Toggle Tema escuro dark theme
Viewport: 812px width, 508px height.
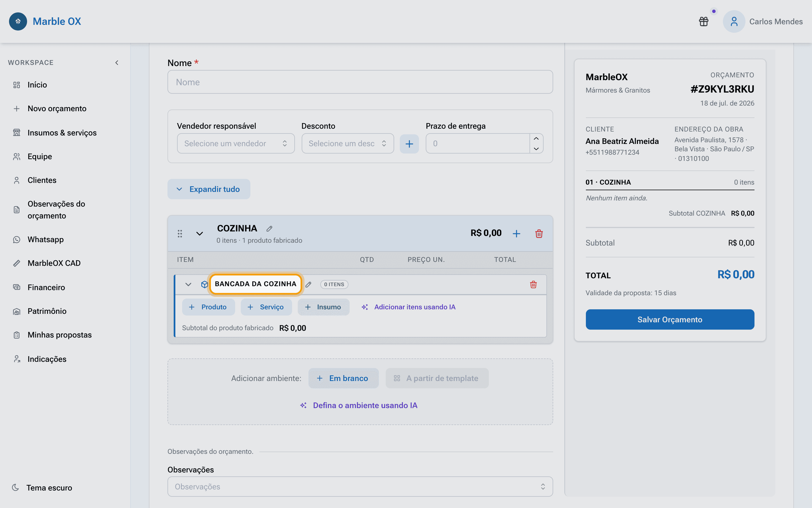pyautogui.click(x=42, y=488)
